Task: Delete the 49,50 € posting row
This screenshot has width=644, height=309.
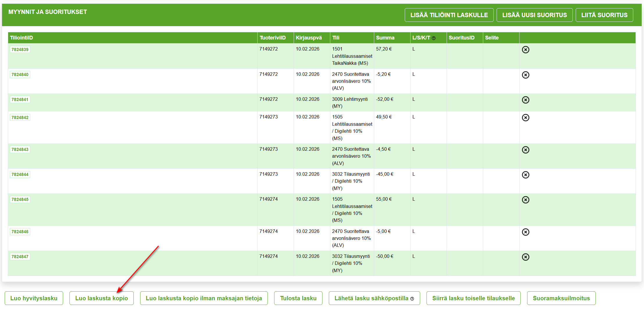Action: [x=525, y=118]
